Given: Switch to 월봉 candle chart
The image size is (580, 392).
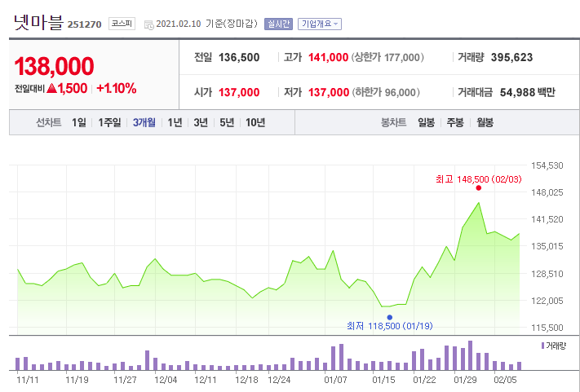Looking at the screenshot, I should click(x=485, y=122).
